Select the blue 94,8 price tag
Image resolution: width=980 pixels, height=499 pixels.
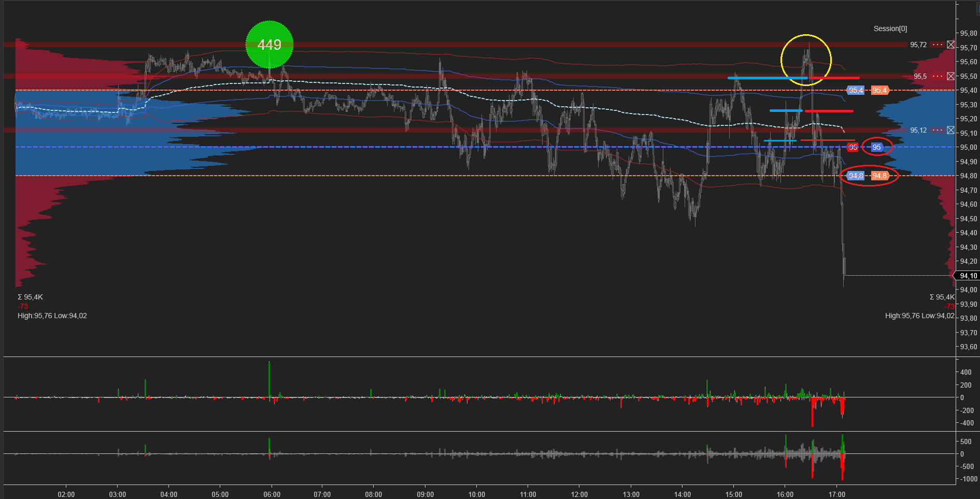pyautogui.click(x=856, y=176)
